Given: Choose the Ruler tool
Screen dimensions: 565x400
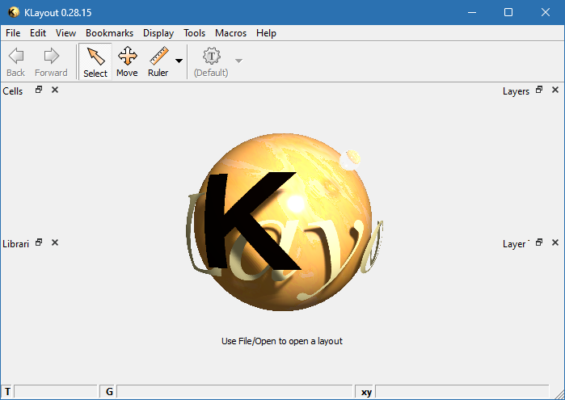Looking at the screenshot, I should coord(158,62).
